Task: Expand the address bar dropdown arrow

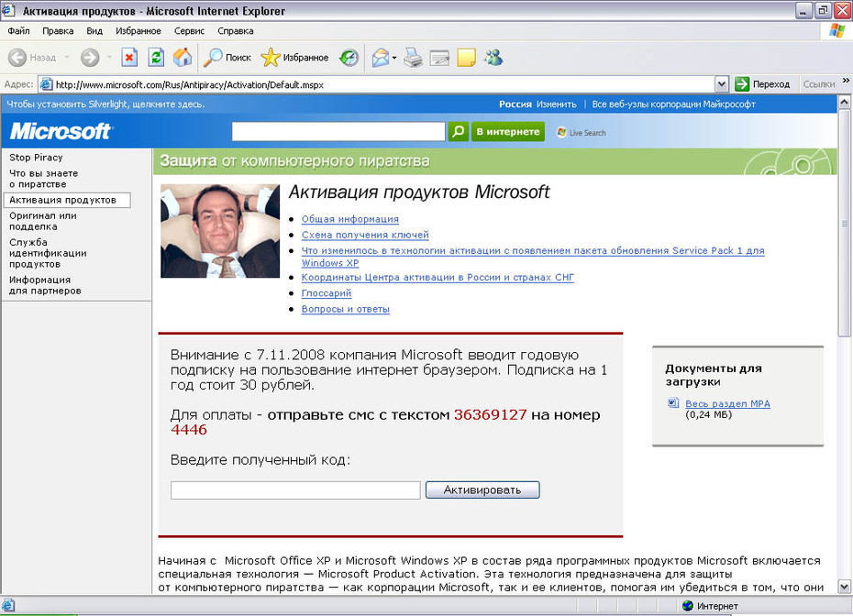Action: coord(721,84)
